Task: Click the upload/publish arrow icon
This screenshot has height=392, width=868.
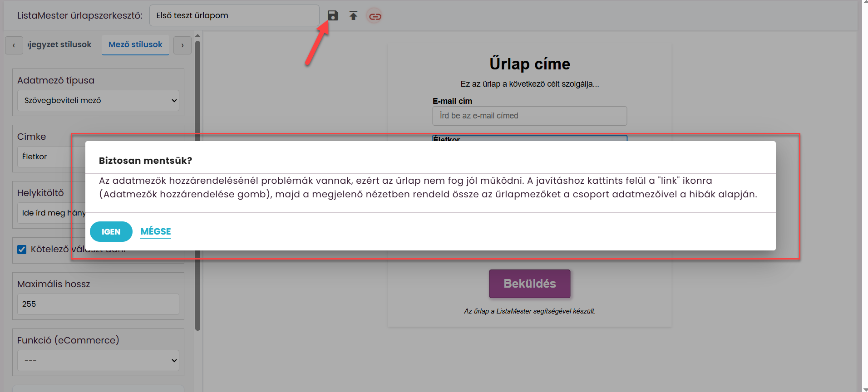Action: tap(353, 16)
